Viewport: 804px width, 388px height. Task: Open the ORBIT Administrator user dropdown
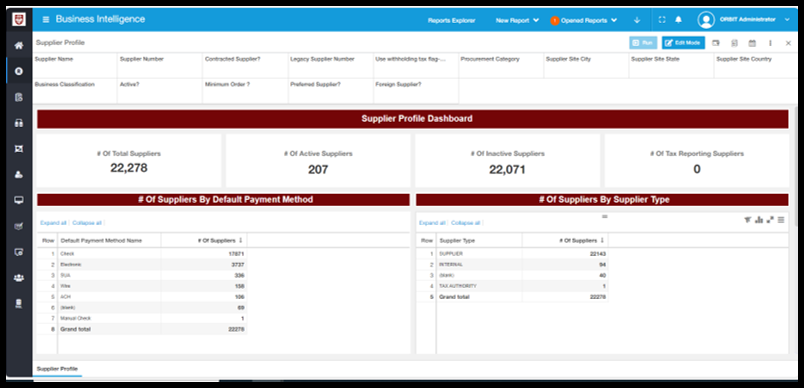pyautogui.click(x=743, y=19)
